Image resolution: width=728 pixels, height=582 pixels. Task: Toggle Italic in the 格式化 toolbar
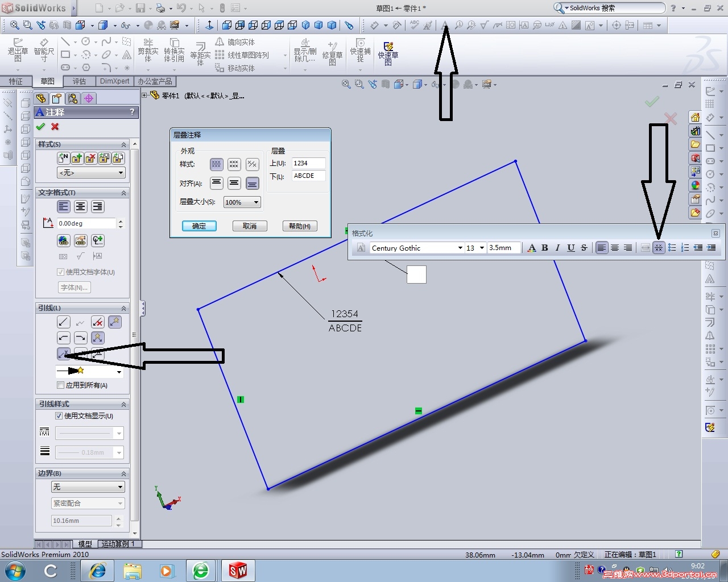pos(558,248)
